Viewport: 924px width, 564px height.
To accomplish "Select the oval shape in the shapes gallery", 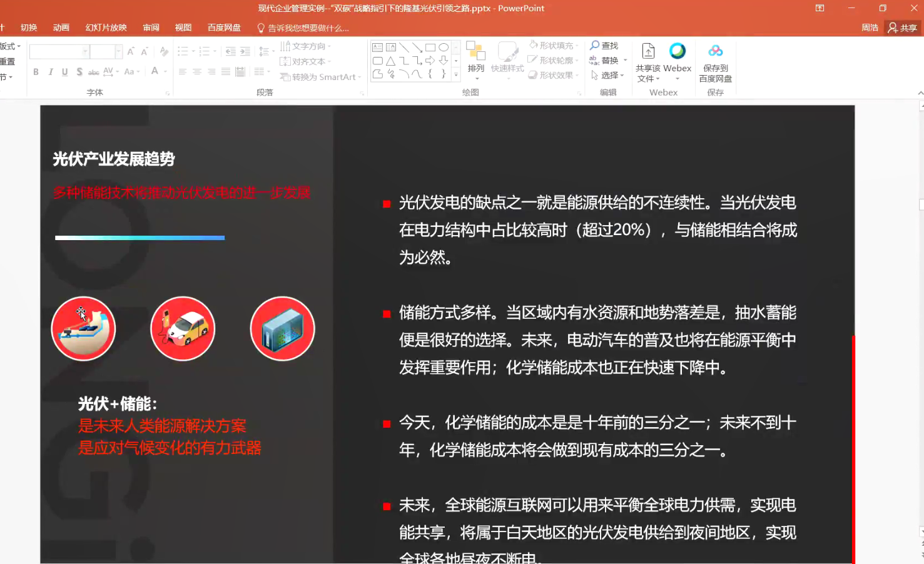I will pyautogui.click(x=444, y=46).
